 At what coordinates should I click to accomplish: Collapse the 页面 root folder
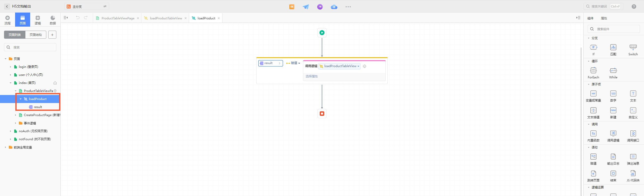6,59
